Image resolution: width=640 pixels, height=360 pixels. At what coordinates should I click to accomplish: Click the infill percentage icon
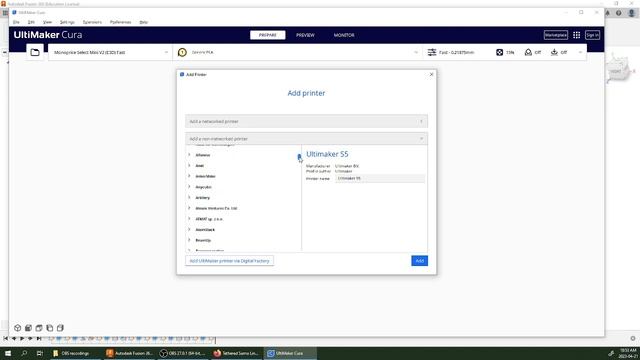pyautogui.click(x=500, y=52)
